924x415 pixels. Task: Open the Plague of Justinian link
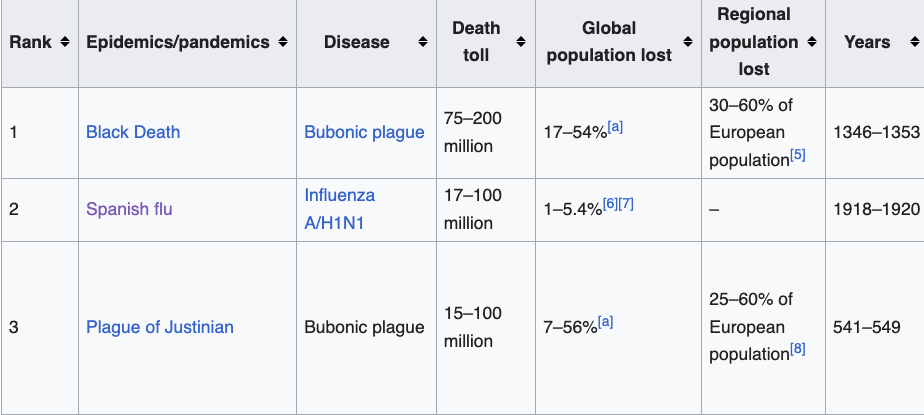(x=160, y=327)
